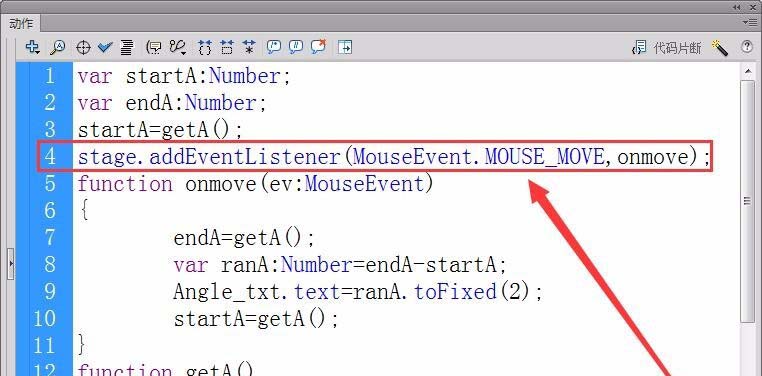The width and height of the screenshot is (762, 376).
Task: Apply auto format to the code
Action: tap(127, 48)
